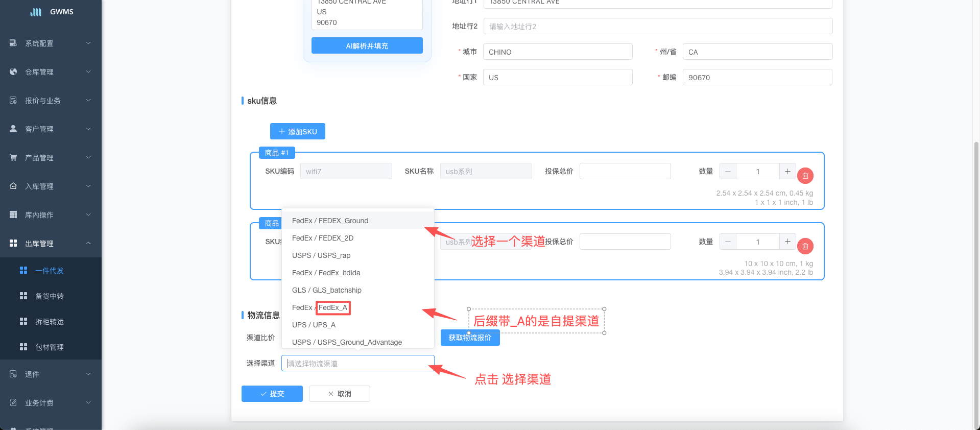The image size is (980, 430).
Task: Delete 商品 #1 with trash icon
Action: (x=805, y=176)
